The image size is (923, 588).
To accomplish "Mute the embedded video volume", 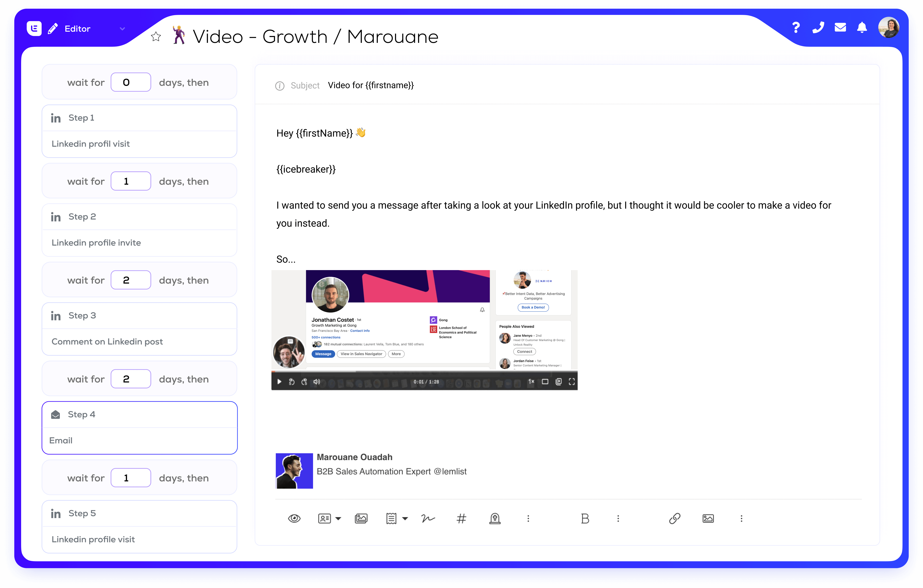I will tap(317, 382).
